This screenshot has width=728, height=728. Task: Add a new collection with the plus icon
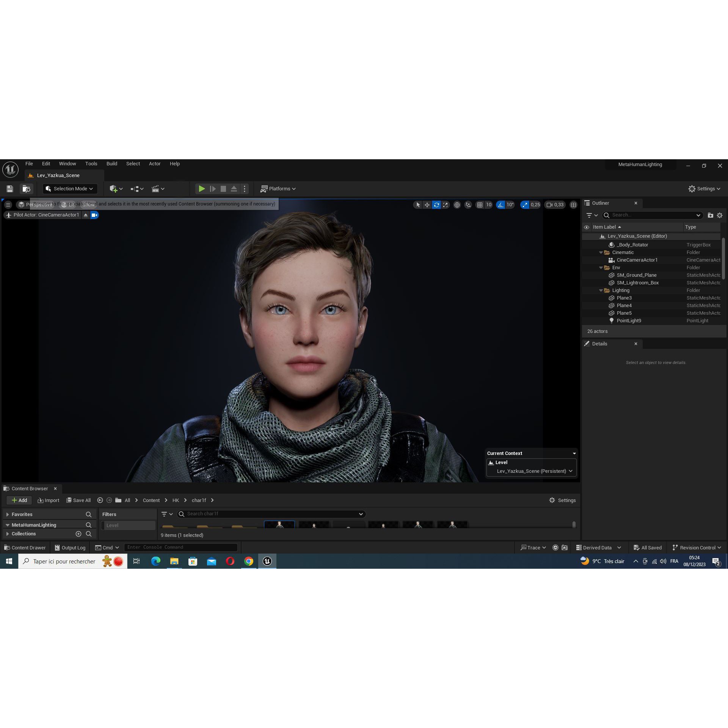point(78,534)
